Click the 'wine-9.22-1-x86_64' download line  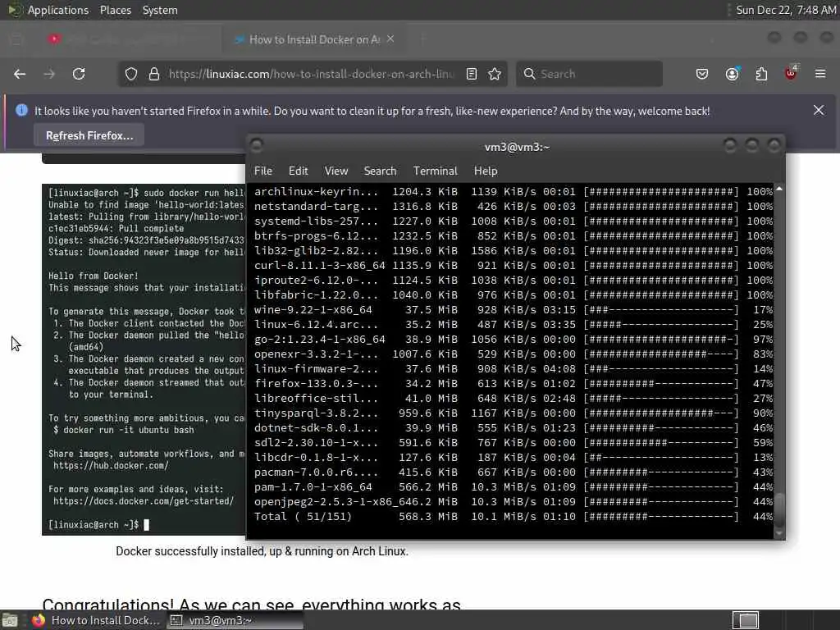coord(513,309)
